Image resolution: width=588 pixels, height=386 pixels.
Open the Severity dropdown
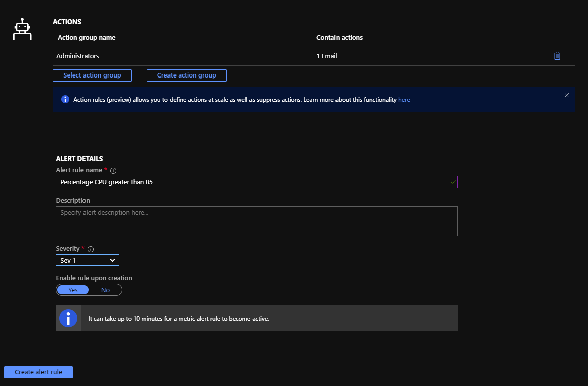pyautogui.click(x=87, y=260)
